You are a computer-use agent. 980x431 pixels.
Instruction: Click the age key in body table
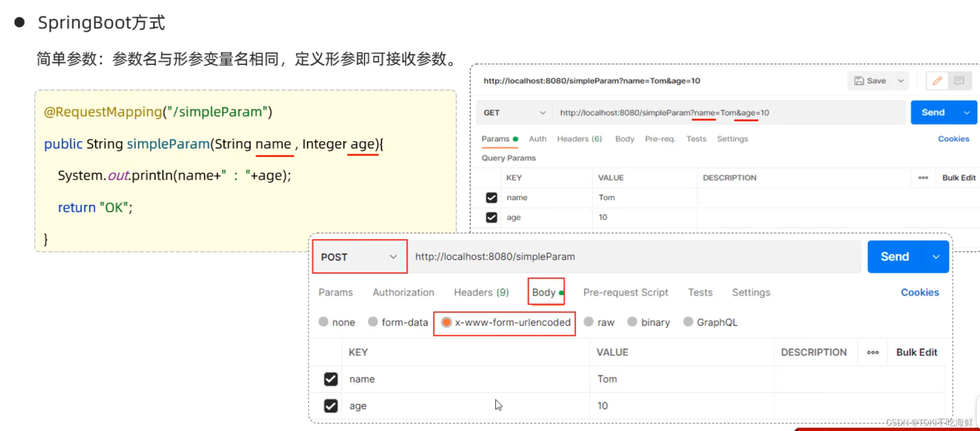(358, 406)
